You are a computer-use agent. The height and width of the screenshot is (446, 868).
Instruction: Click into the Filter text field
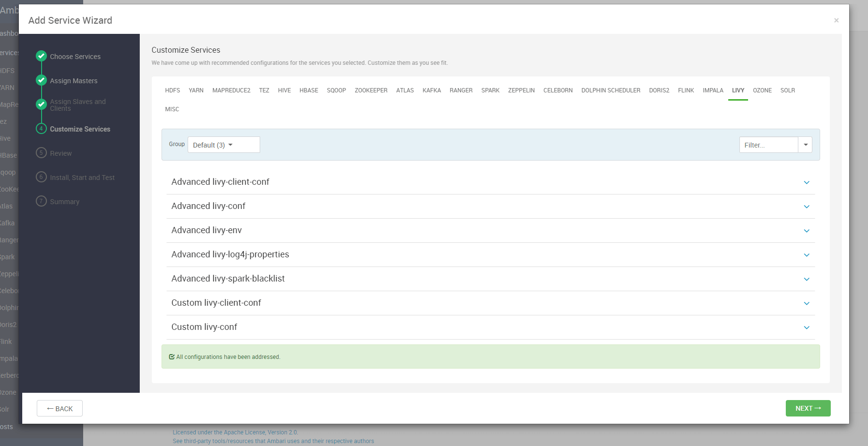coord(768,145)
